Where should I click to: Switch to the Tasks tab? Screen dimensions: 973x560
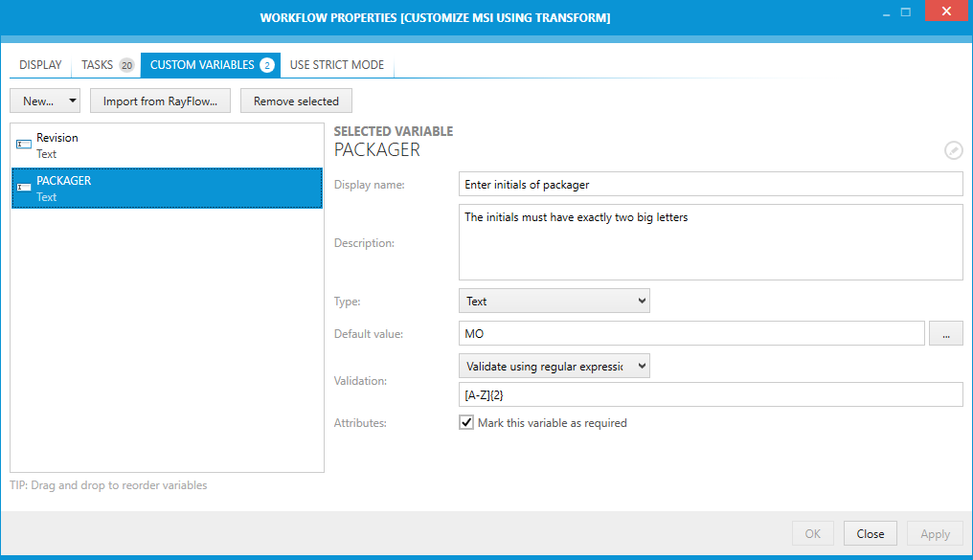98,65
